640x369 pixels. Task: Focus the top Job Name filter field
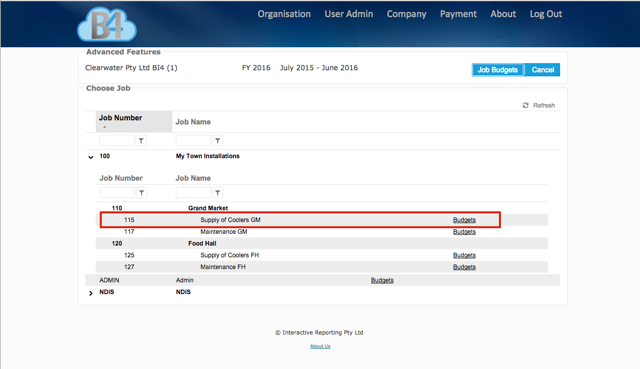pyautogui.click(x=193, y=141)
